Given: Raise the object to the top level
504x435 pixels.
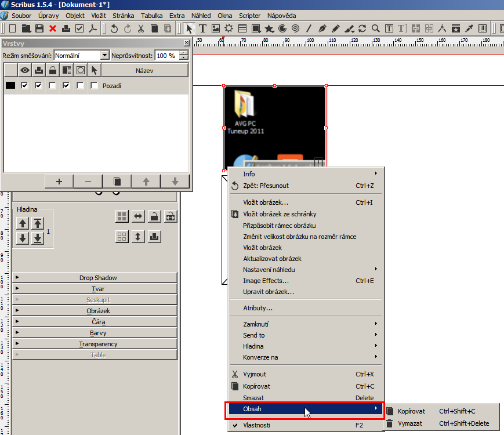Looking at the screenshot, I should point(38,223).
